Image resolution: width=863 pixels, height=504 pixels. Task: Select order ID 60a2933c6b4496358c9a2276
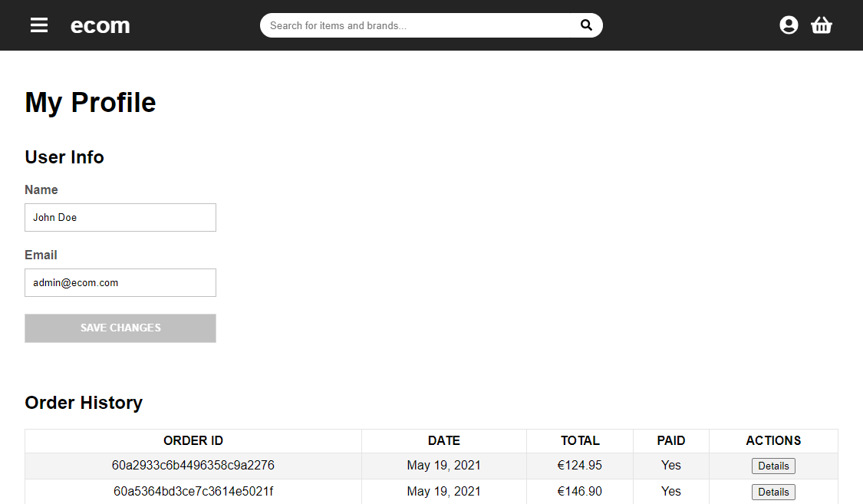(x=193, y=466)
